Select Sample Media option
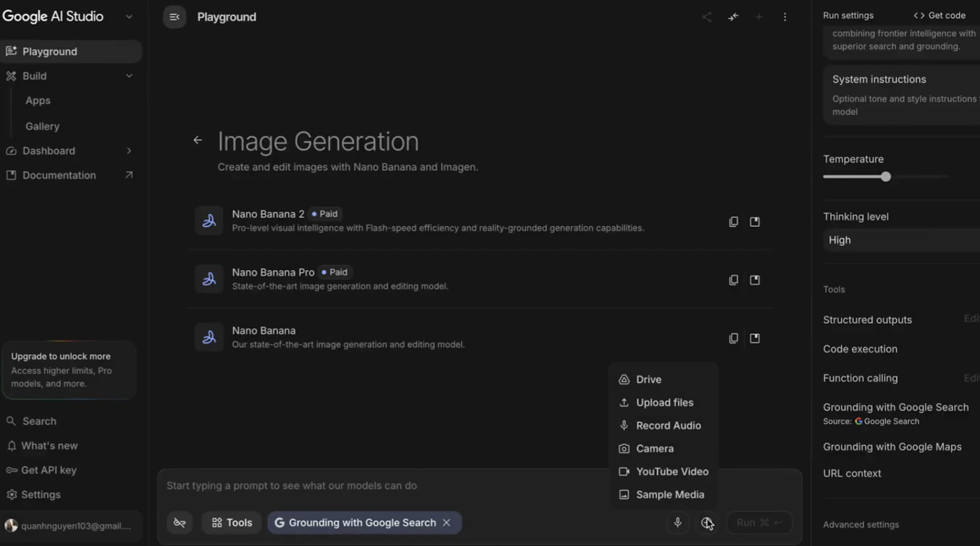980x546 pixels. (x=665, y=494)
